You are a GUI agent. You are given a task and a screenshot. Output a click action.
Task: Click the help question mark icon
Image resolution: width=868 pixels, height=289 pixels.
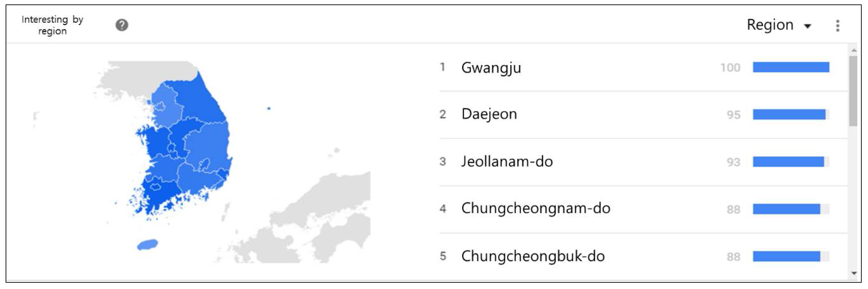(122, 25)
